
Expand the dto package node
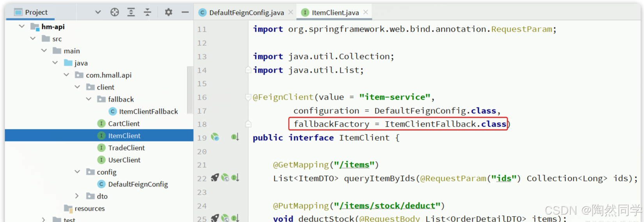[x=77, y=196]
